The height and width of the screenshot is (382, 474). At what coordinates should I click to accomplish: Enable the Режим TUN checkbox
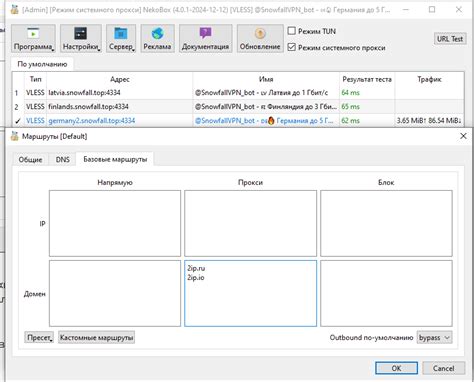[x=292, y=31]
